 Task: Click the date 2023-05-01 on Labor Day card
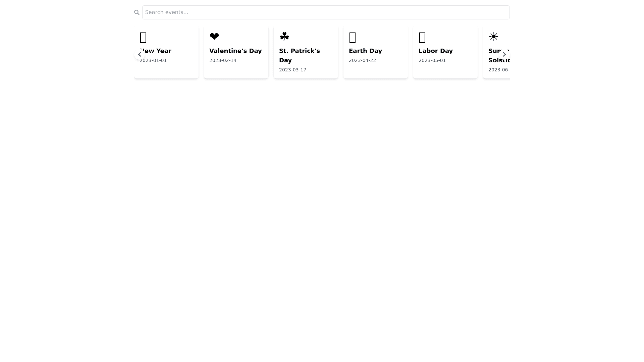[432, 60]
